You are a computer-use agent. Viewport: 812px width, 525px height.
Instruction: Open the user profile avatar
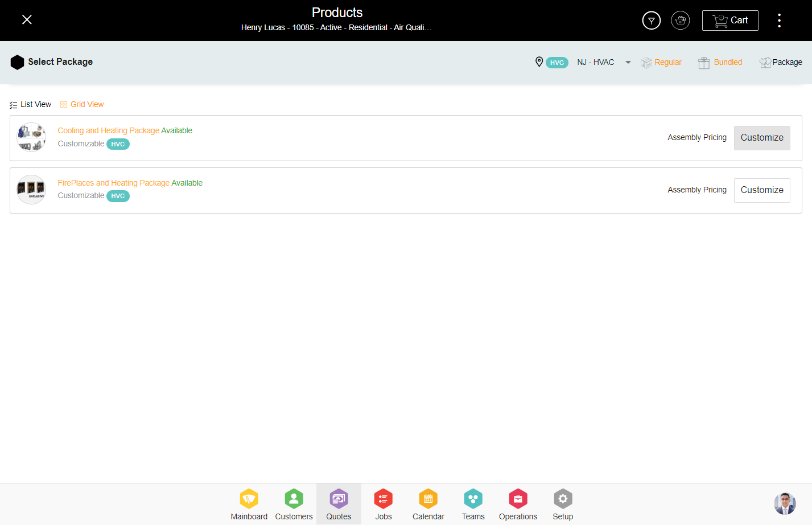pyautogui.click(x=785, y=504)
